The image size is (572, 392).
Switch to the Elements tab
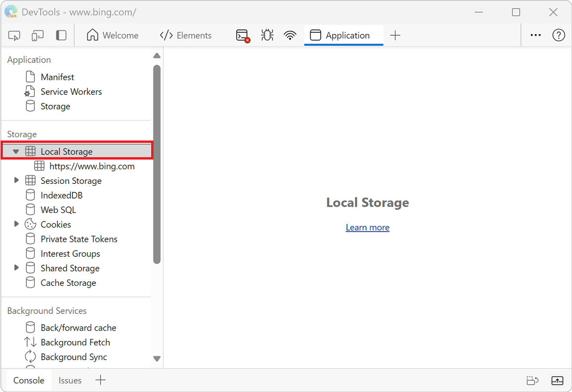click(186, 35)
